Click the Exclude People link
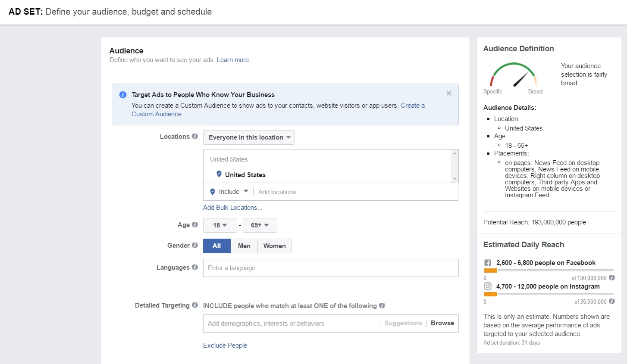 tap(225, 345)
